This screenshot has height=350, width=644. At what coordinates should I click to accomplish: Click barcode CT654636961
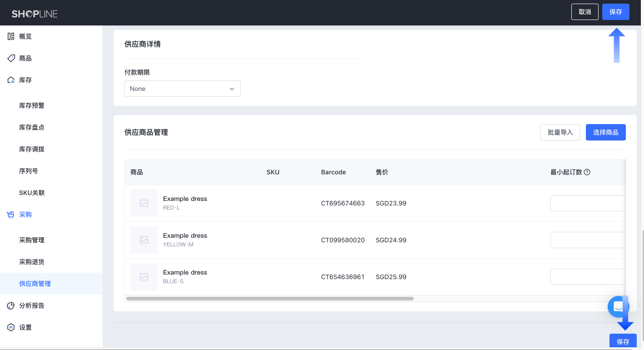pyautogui.click(x=343, y=277)
